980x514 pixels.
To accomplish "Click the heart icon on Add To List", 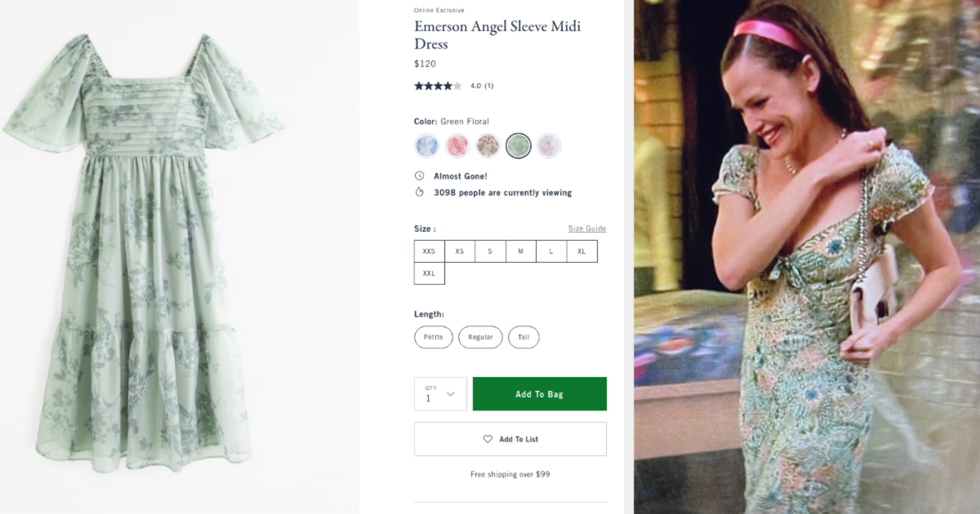I will 488,439.
